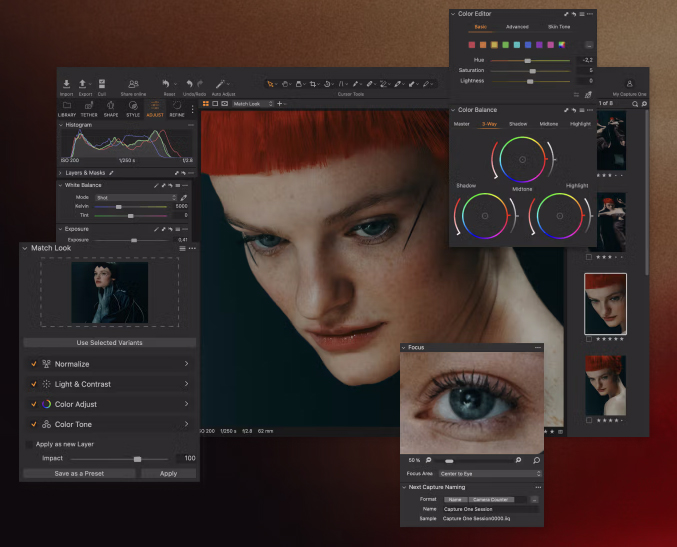Click the My Capture One account icon
This screenshot has height=547, width=677.
tap(629, 85)
